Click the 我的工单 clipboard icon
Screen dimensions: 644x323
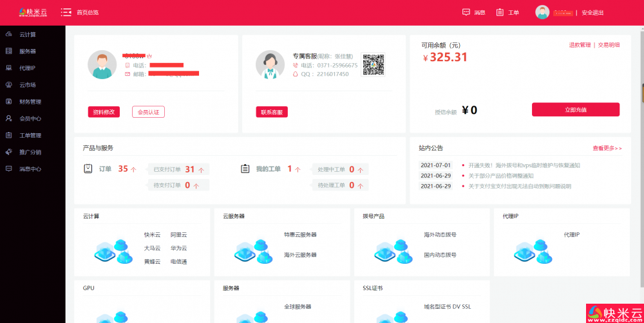click(x=245, y=169)
